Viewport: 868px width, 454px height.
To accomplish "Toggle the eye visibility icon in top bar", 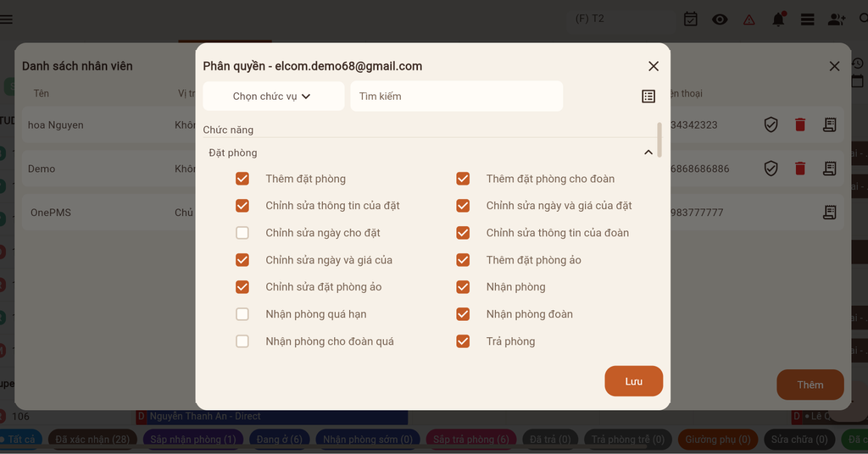I will point(720,20).
